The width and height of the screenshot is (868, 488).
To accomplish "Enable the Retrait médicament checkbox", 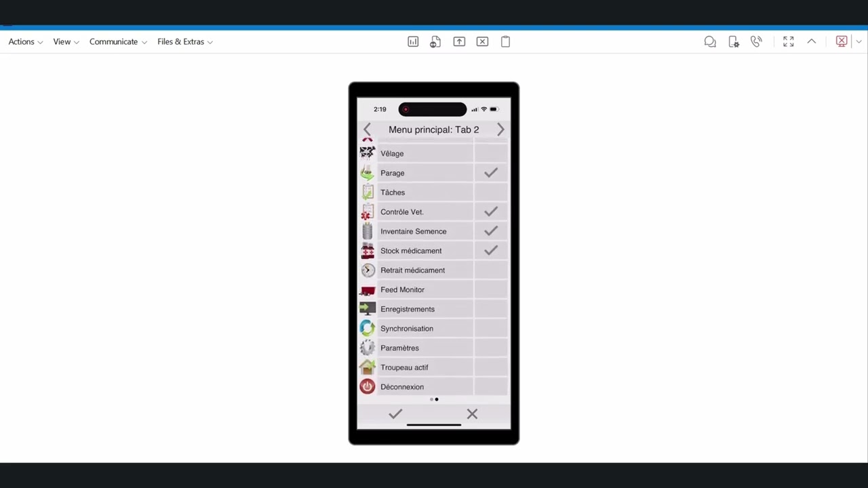I will [x=491, y=270].
